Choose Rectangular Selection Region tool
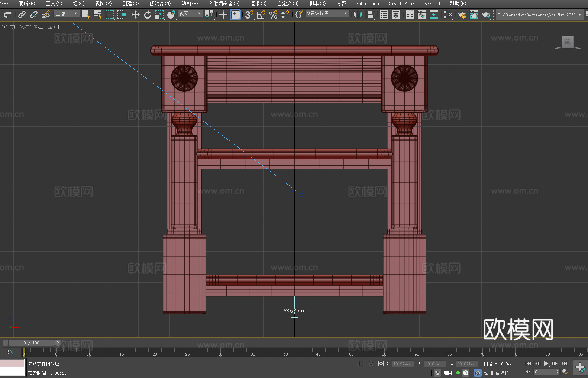 pyautogui.click(x=110, y=14)
